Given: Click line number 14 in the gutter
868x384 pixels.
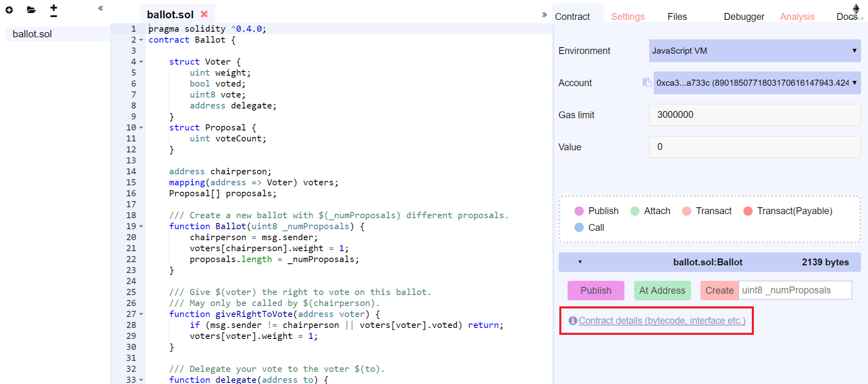Looking at the screenshot, I should [131, 171].
